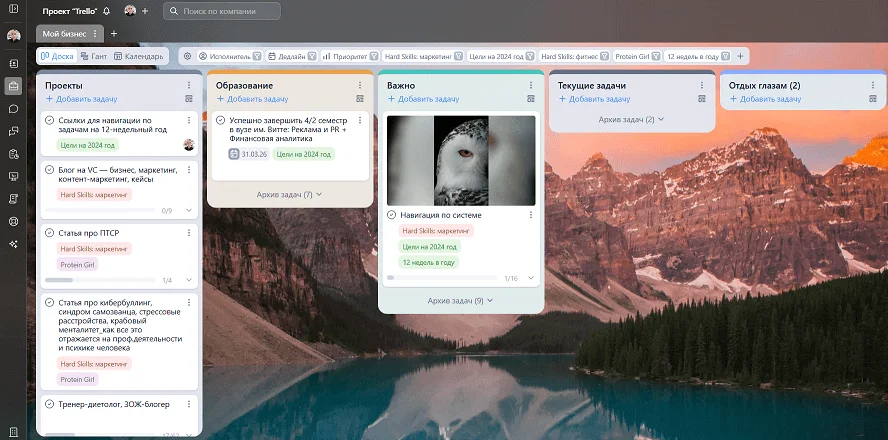
Task: Open menu of Блог на VC card
Action: click(189, 170)
